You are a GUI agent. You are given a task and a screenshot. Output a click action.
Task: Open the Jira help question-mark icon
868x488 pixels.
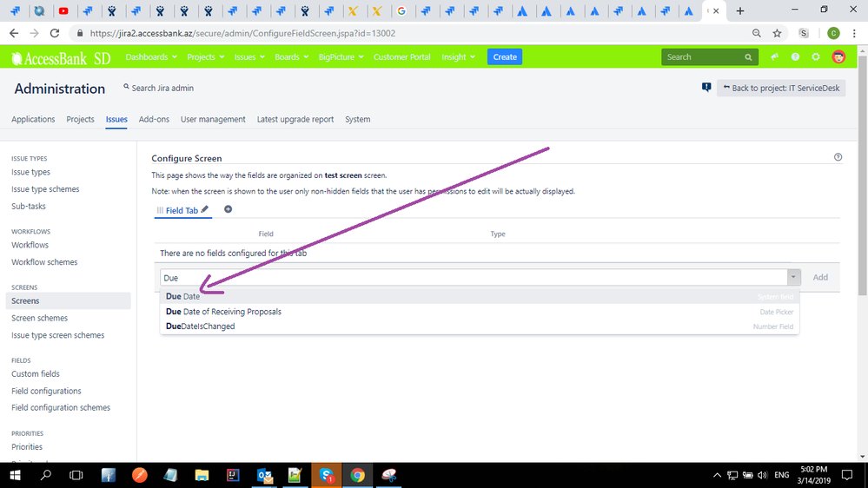pos(795,57)
